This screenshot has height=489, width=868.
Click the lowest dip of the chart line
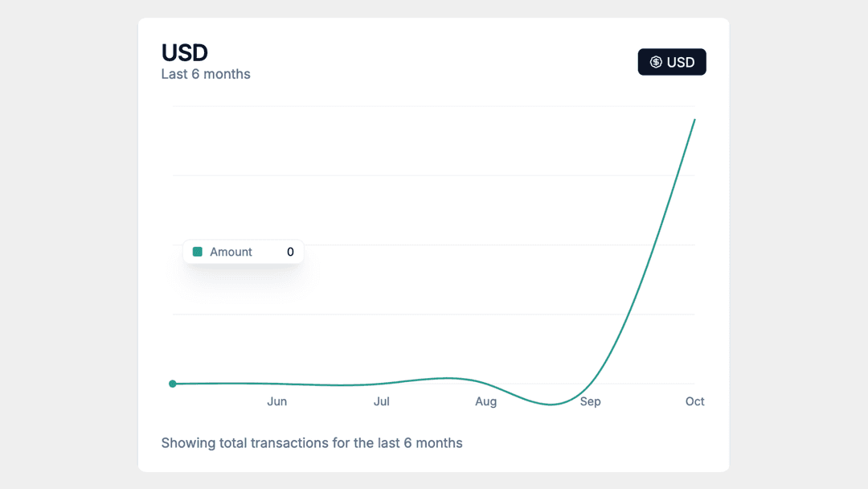pyautogui.click(x=551, y=404)
